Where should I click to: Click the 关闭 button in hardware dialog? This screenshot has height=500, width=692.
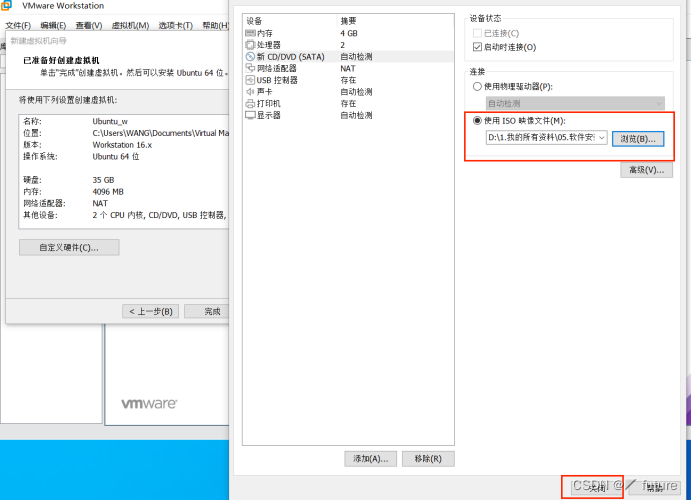point(597,487)
